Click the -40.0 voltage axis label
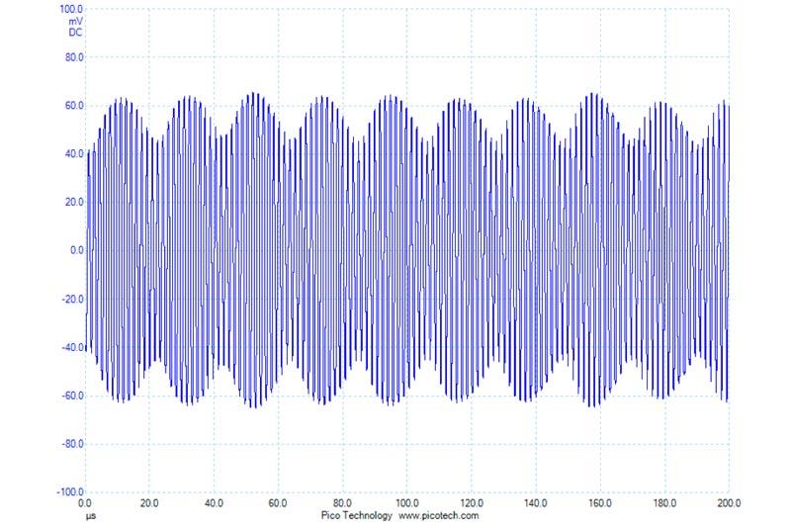This screenshot has width=791, height=532. click(72, 347)
